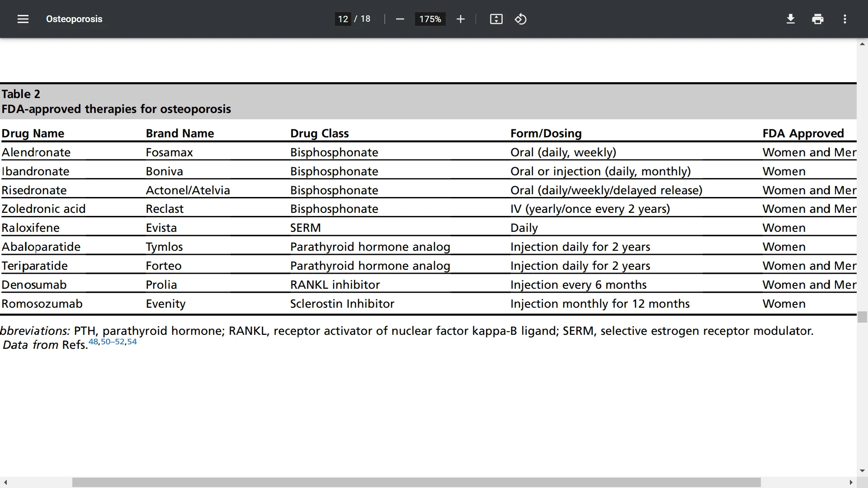Click the abbreviations footnote line

(x=407, y=331)
